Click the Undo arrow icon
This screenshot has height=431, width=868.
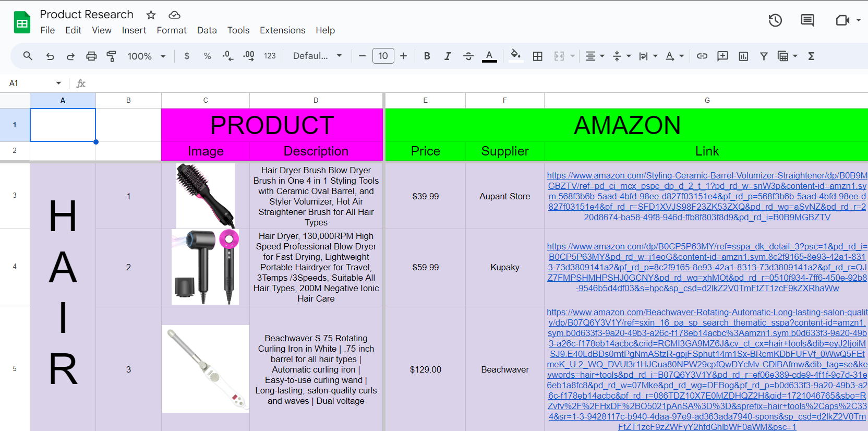tap(50, 56)
